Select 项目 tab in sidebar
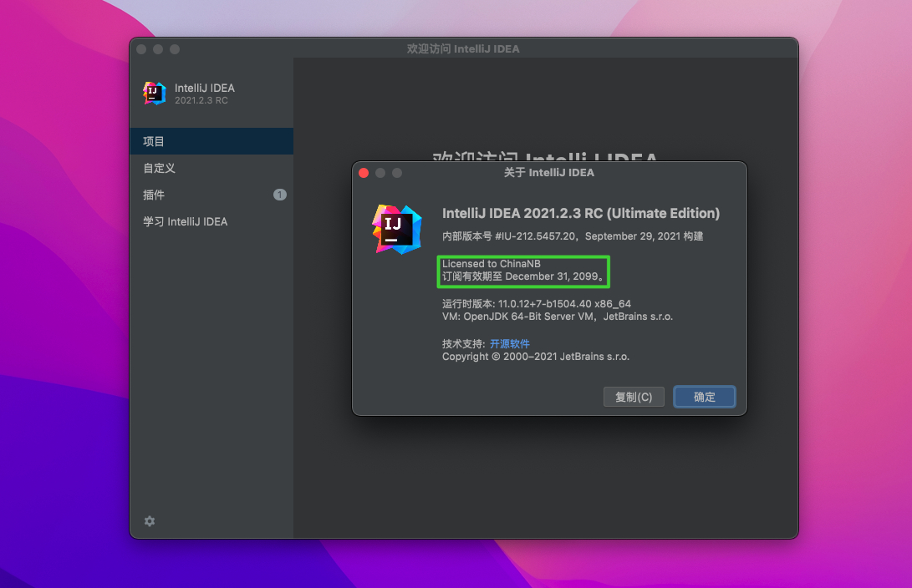Image resolution: width=912 pixels, height=588 pixels. click(211, 141)
